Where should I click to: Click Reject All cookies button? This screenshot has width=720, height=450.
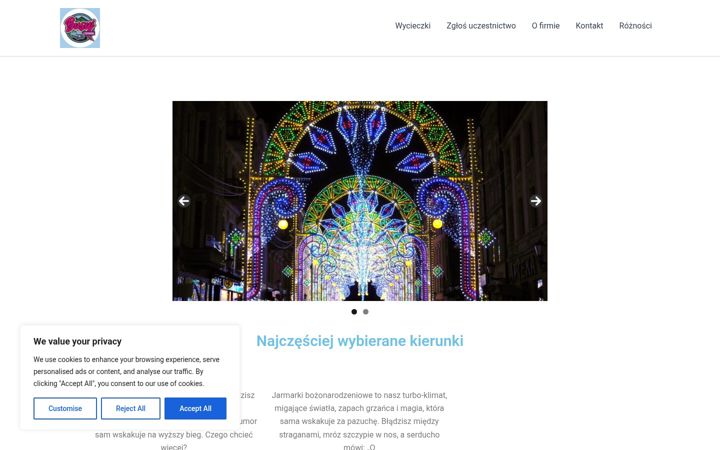click(130, 408)
